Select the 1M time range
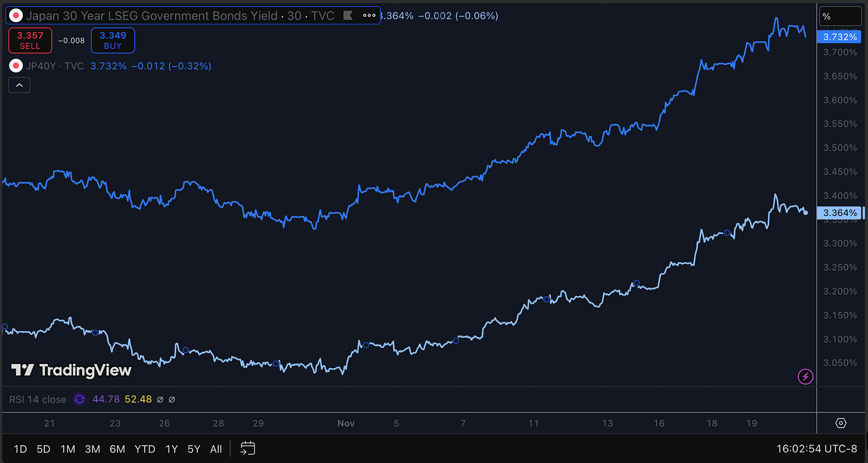 pyautogui.click(x=68, y=449)
